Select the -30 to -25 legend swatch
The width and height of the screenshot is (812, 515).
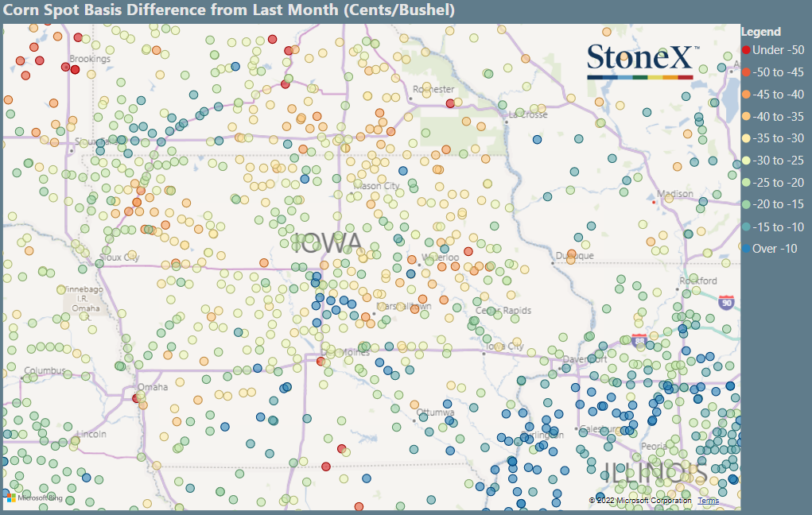[746, 161]
